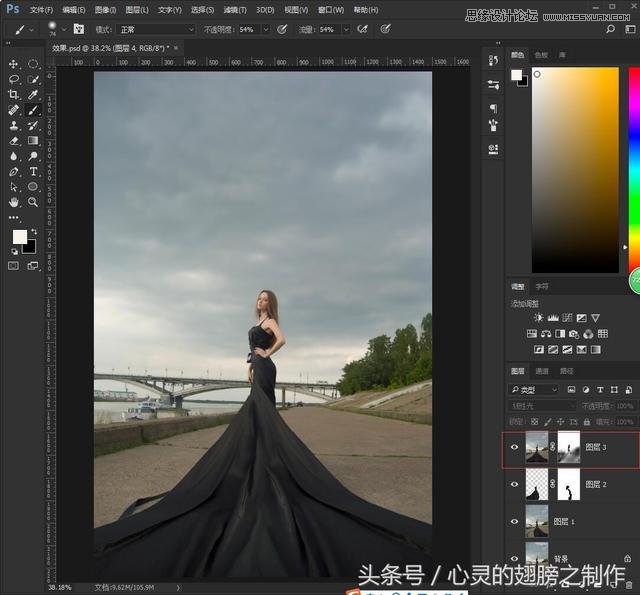Select the Hand tool
Image resolution: width=640 pixels, height=595 pixels.
(14, 202)
